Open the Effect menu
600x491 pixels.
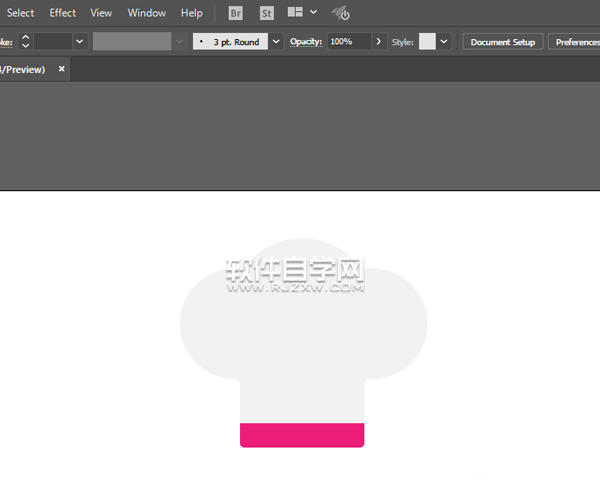coord(63,13)
